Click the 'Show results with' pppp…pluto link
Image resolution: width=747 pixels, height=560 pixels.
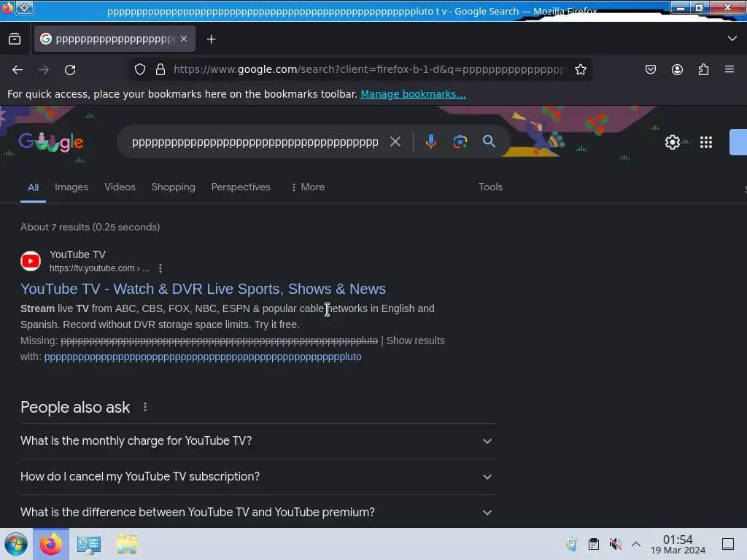203,357
